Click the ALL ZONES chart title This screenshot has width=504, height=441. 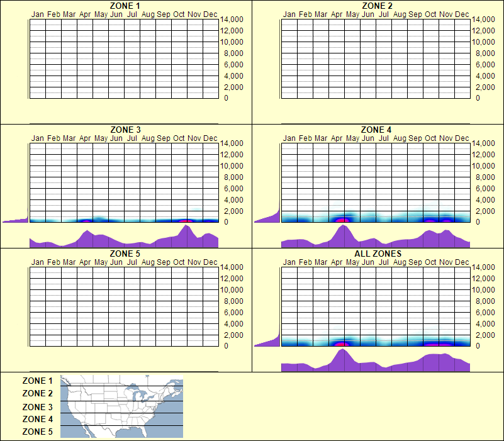click(376, 254)
